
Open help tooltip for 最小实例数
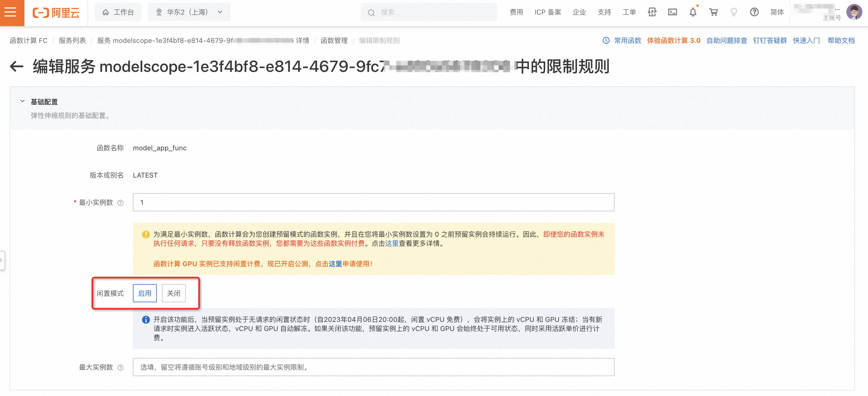point(120,203)
